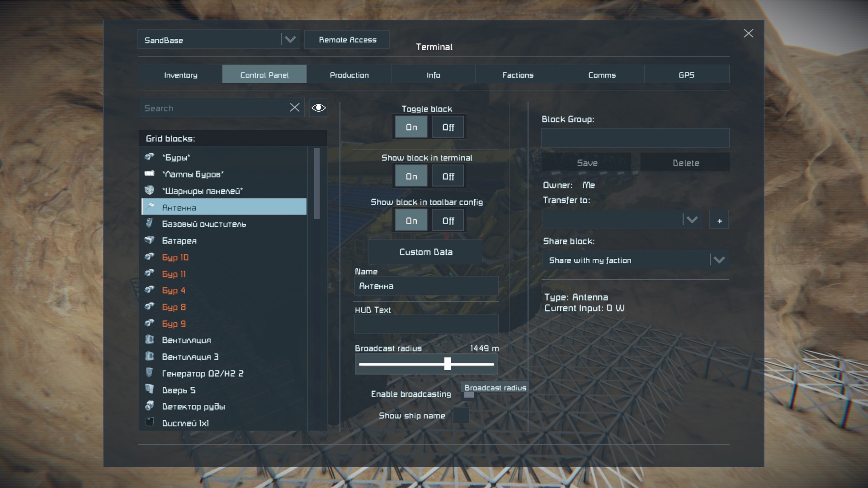Switch to the Production tab
Viewport: 868px width, 488px height.
tap(349, 75)
